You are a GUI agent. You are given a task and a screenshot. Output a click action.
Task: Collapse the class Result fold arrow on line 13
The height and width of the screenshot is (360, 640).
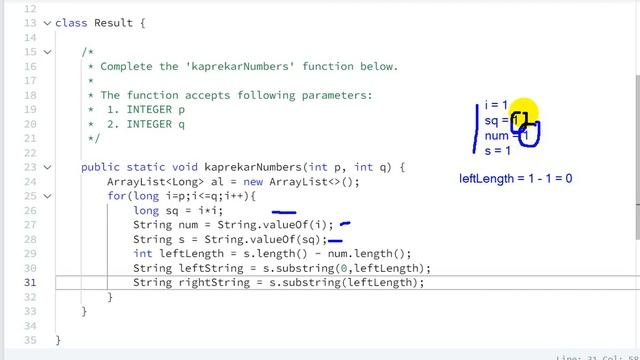47,23
